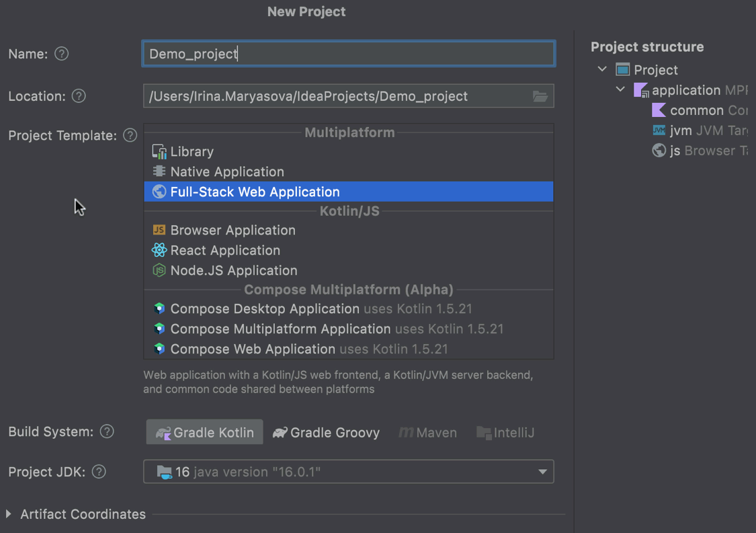Select the Node.JS Application template

coord(233,270)
